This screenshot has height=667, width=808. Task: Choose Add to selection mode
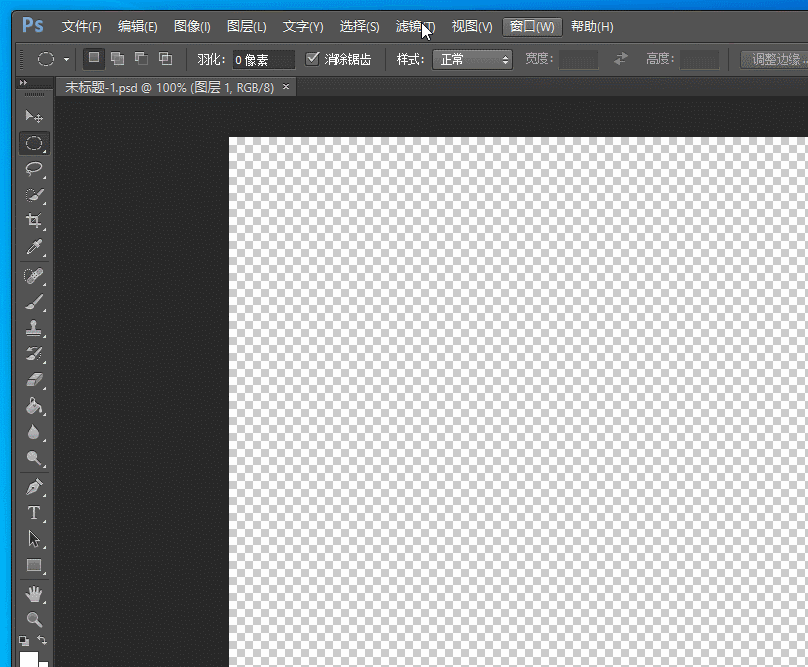pos(117,59)
